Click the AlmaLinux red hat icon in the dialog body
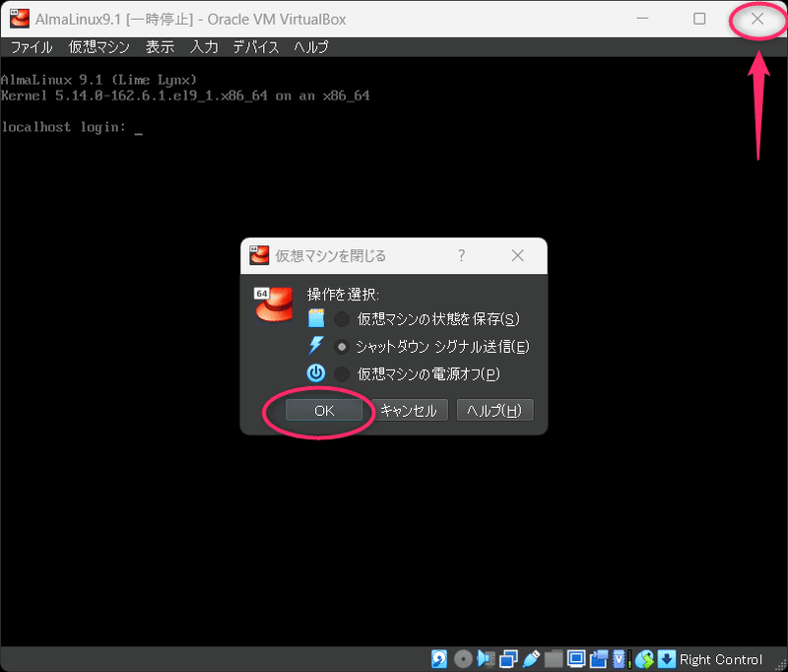Screen dimensions: 788x672 (274, 304)
